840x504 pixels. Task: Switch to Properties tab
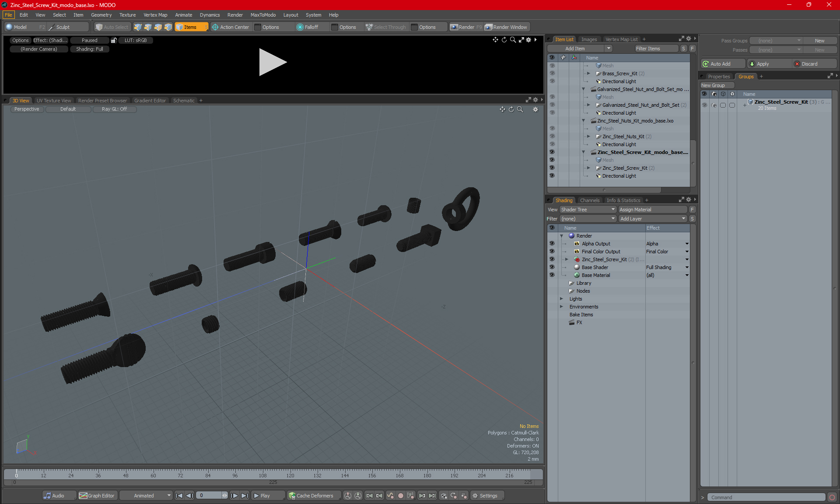(x=719, y=77)
